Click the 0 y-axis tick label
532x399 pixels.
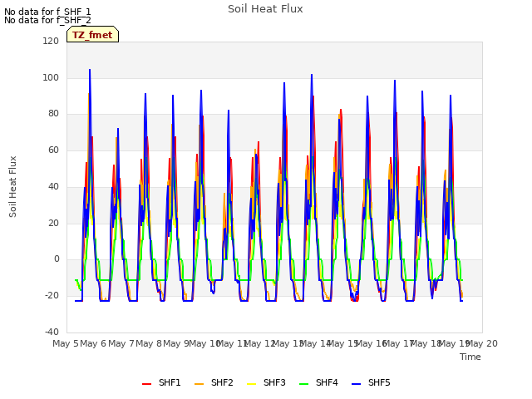pyautogui.click(x=57, y=259)
